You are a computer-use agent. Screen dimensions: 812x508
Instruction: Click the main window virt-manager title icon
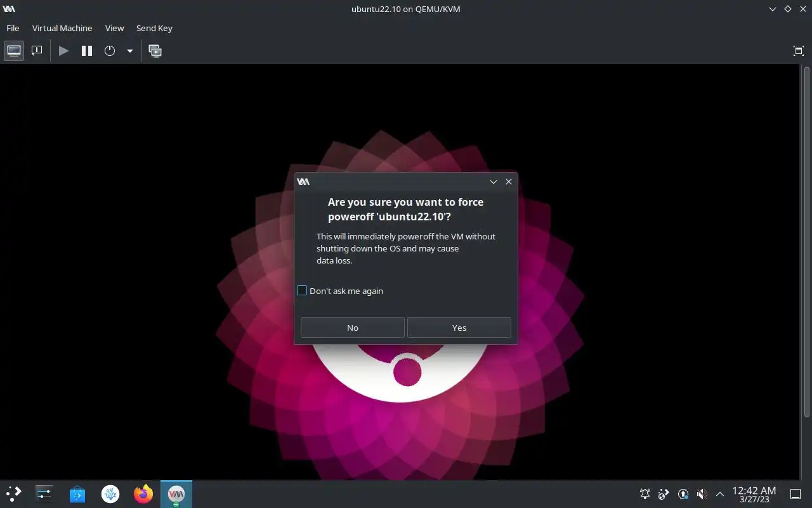pyautogui.click(x=9, y=9)
